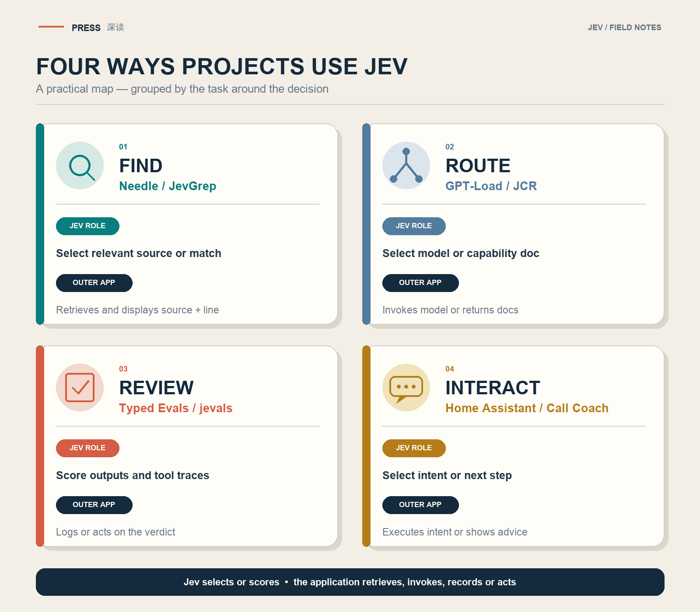
Task: Click 'Retrieves and displays source + line' text
Action: click(137, 310)
